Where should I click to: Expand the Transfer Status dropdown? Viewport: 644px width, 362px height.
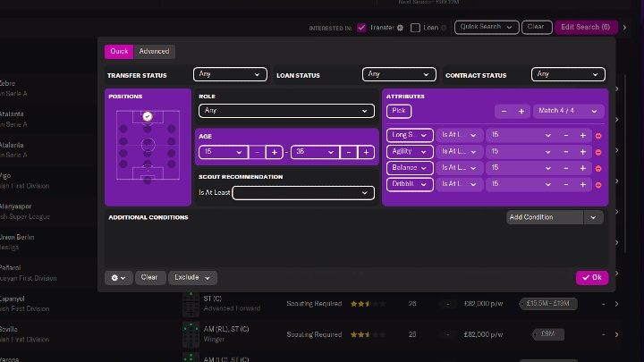[230, 74]
